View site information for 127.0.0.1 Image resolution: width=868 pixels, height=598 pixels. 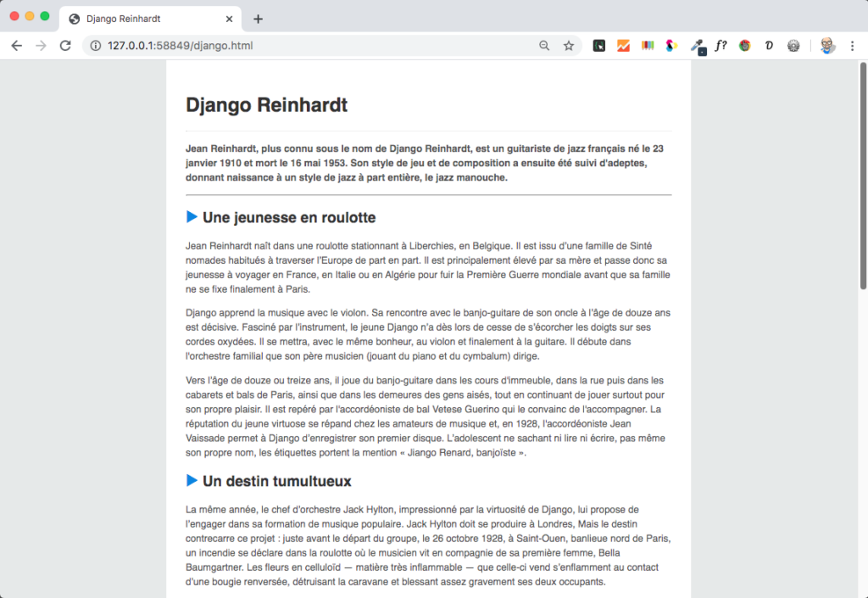pyautogui.click(x=96, y=46)
